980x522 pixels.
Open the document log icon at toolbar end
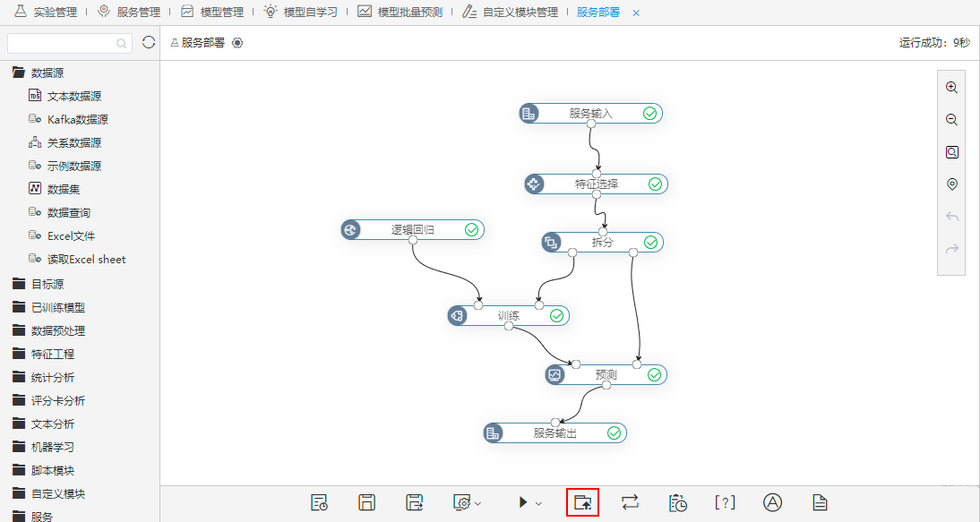click(820, 502)
